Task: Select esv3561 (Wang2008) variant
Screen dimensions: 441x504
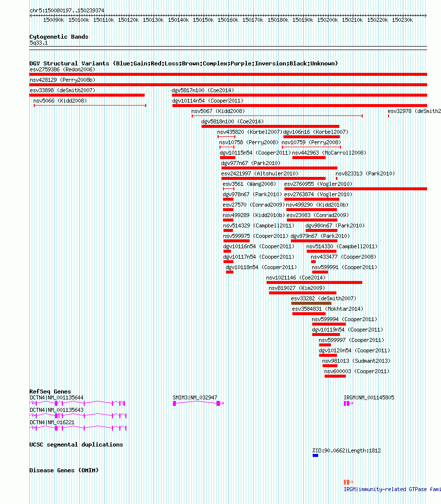Action: coord(249,184)
